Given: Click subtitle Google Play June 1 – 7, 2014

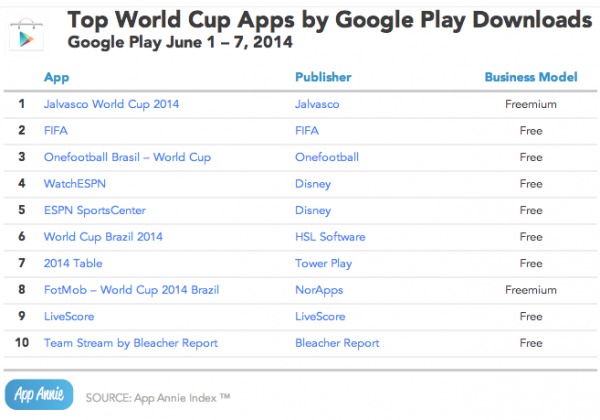Looking at the screenshot, I should tap(180, 42).
